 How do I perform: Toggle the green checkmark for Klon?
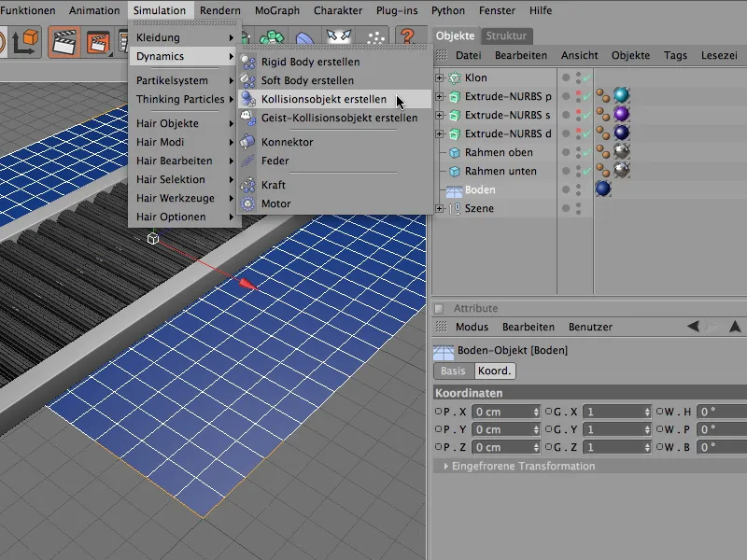point(586,78)
